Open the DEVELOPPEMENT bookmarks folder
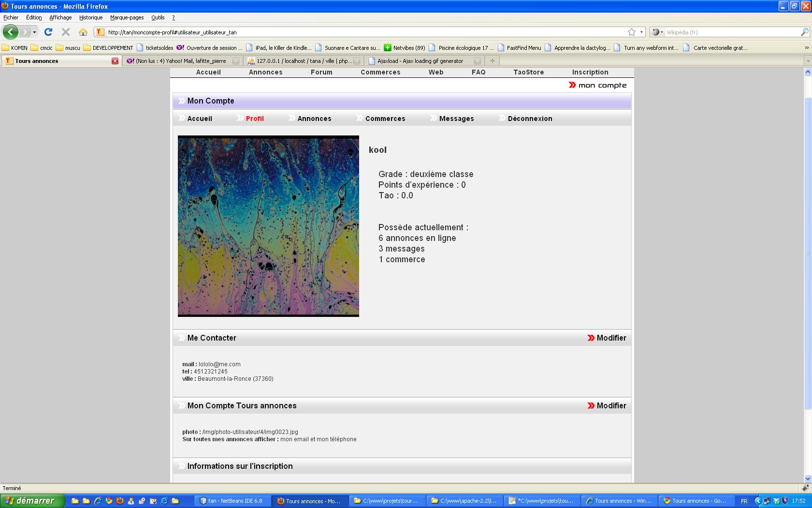 pyautogui.click(x=108, y=48)
